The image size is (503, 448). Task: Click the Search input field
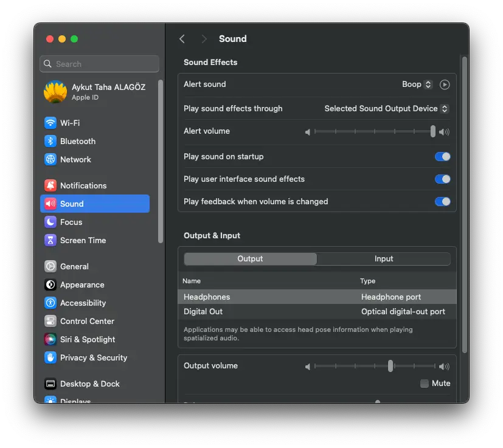point(100,64)
